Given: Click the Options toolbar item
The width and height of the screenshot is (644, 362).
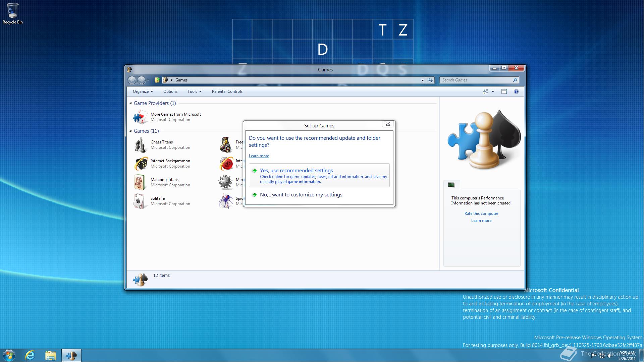Looking at the screenshot, I should [x=170, y=92].
